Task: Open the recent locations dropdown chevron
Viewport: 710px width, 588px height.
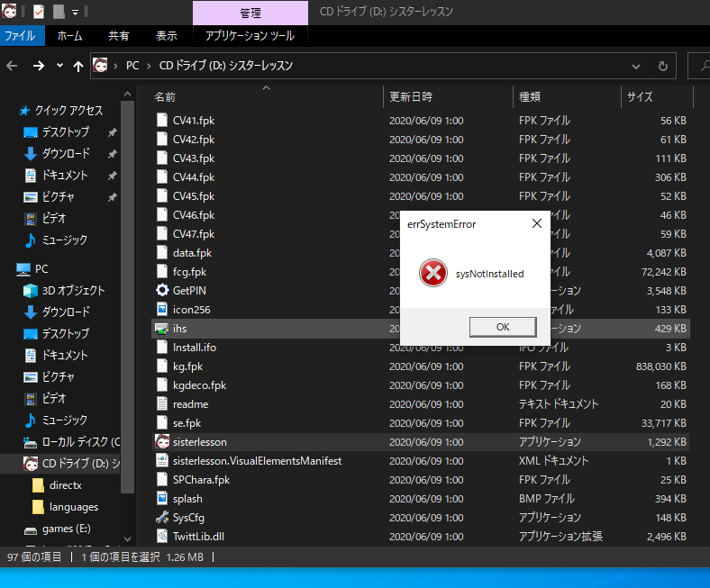Action: coord(59,66)
